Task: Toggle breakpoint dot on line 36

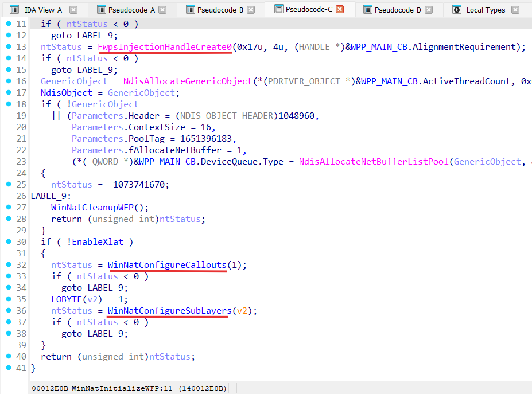Action: [x=7, y=311]
